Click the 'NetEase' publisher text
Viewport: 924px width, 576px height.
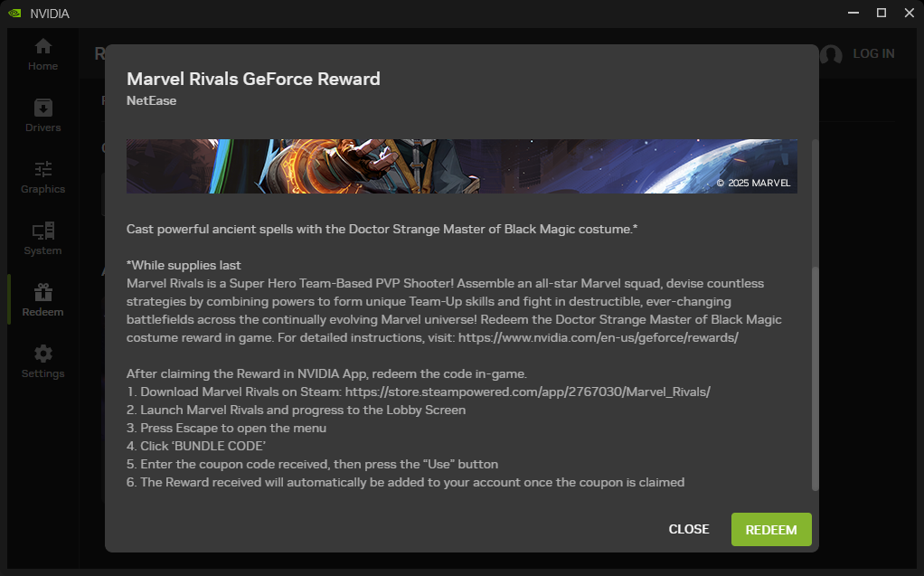152,100
